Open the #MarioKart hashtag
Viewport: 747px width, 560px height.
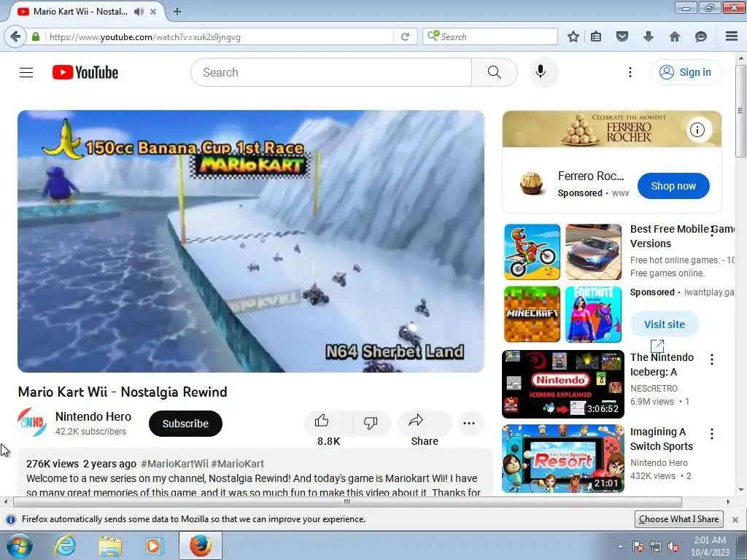click(x=237, y=464)
